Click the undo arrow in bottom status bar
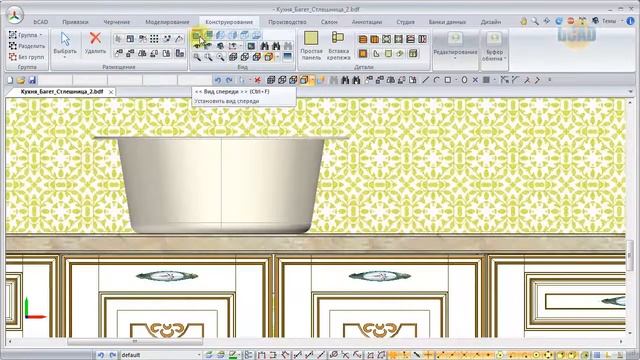The image size is (640, 360). (x=100, y=355)
